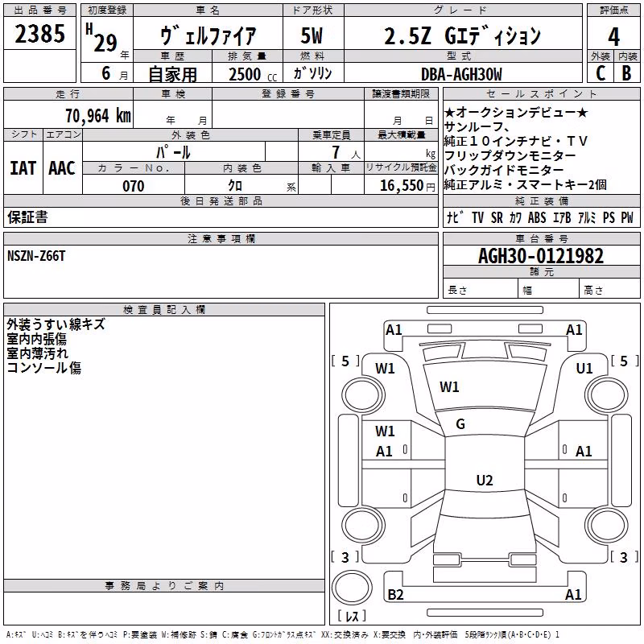Select the exterior color パール
Image resolution: width=644 pixels, height=644 pixels.
coord(173,152)
